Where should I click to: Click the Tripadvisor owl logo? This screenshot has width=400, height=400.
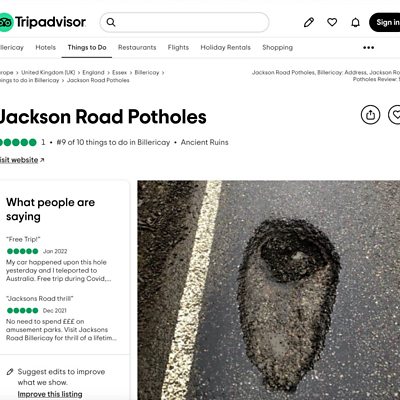(x=6, y=22)
